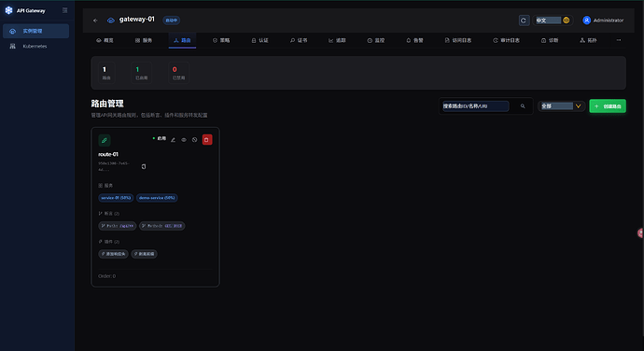The height and width of the screenshot is (351, 644).
Task: Click the service-01 (50%) tag
Action: tap(116, 198)
